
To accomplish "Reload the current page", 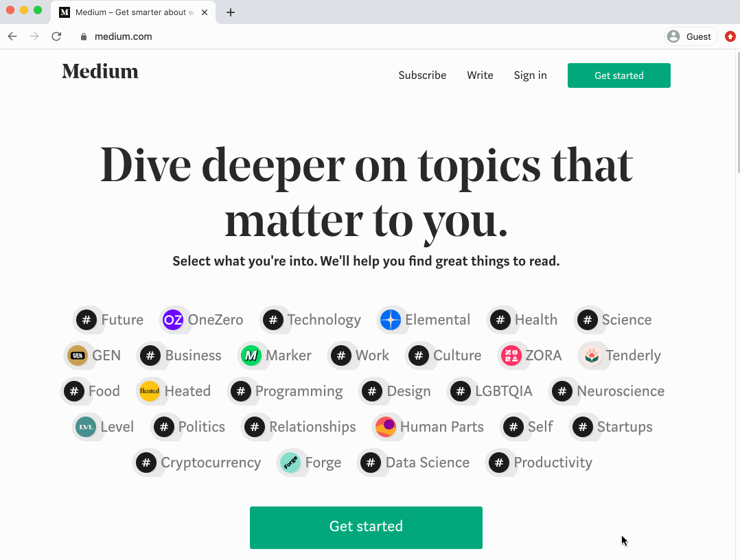I will click(x=56, y=36).
